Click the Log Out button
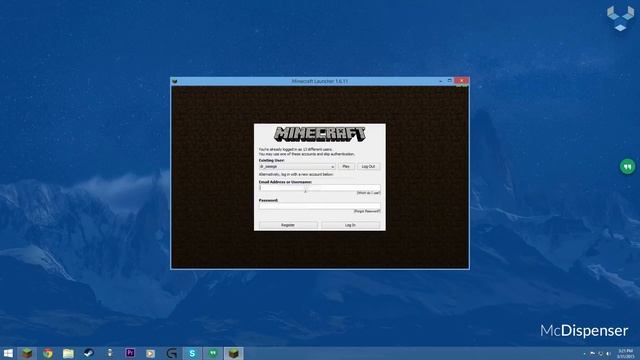 click(x=369, y=167)
